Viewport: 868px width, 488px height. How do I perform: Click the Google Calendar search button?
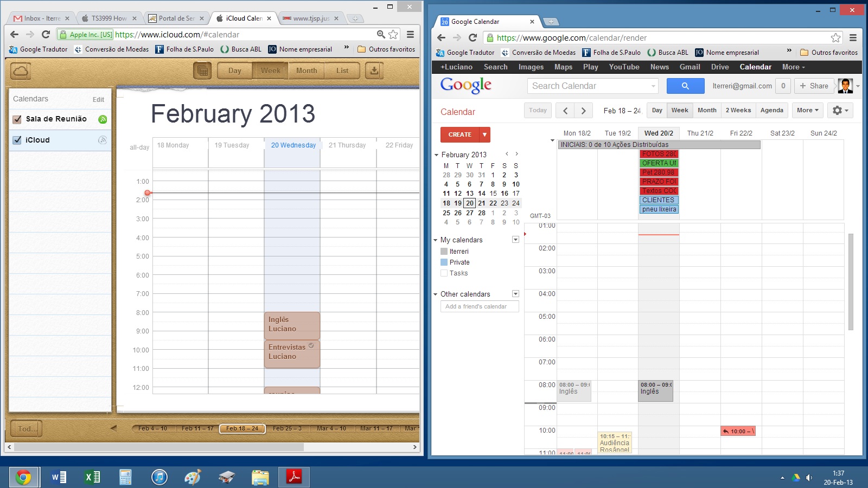[685, 86]
